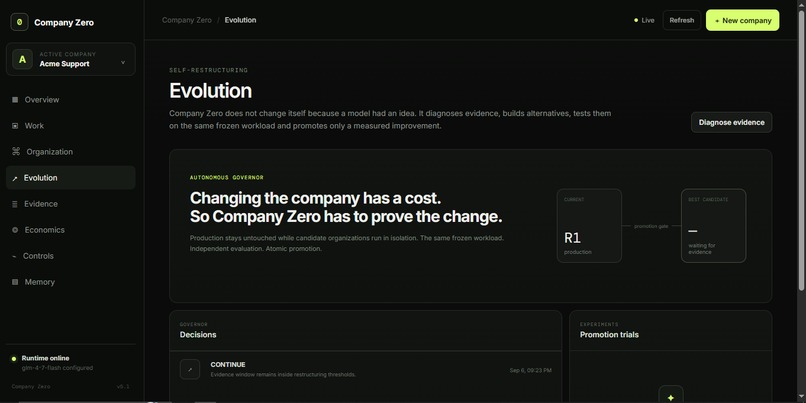The width and height of the screenshot is (806, 403).
Task: Click the Company Zero sidebar title
Action: (64, 23)
